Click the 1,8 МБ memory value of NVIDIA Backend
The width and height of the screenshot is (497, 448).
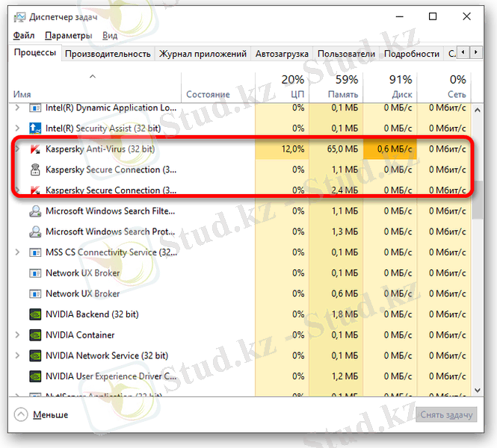345,314
